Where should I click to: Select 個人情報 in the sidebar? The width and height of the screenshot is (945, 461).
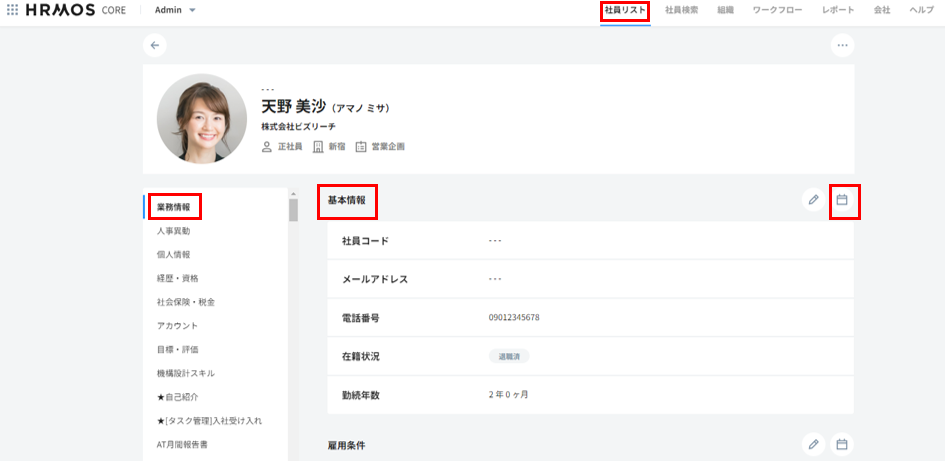173,255
